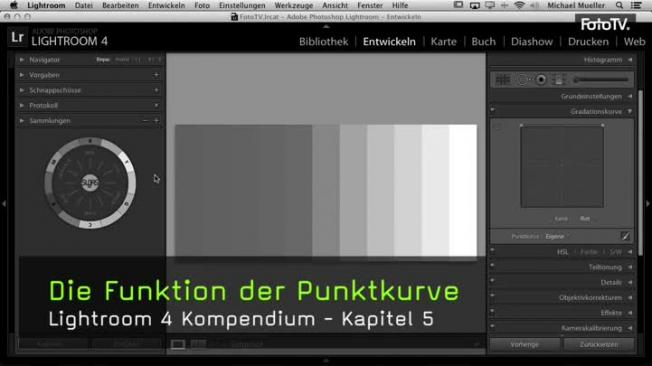Image resolution: width=652 pixels, height=366 pixels.
Task: Switch to Karte module
Action: coord(443,42)
